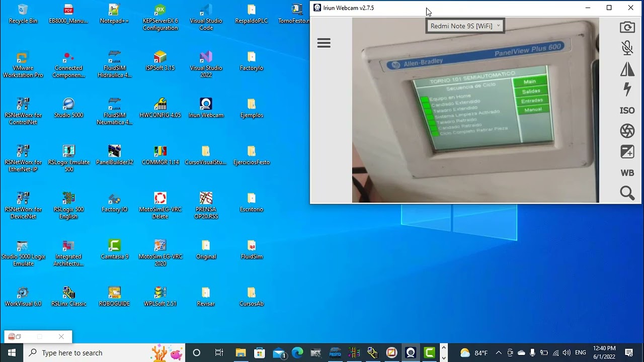Screen dimensions: 644x362
Task: Open Mail app from the taskbar
Action: tap(279, 353)
